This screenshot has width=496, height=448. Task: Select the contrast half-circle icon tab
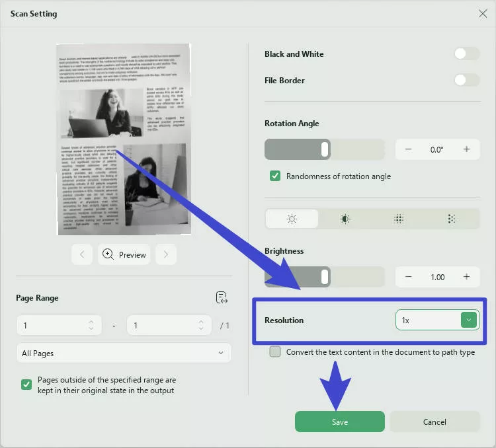345,219
